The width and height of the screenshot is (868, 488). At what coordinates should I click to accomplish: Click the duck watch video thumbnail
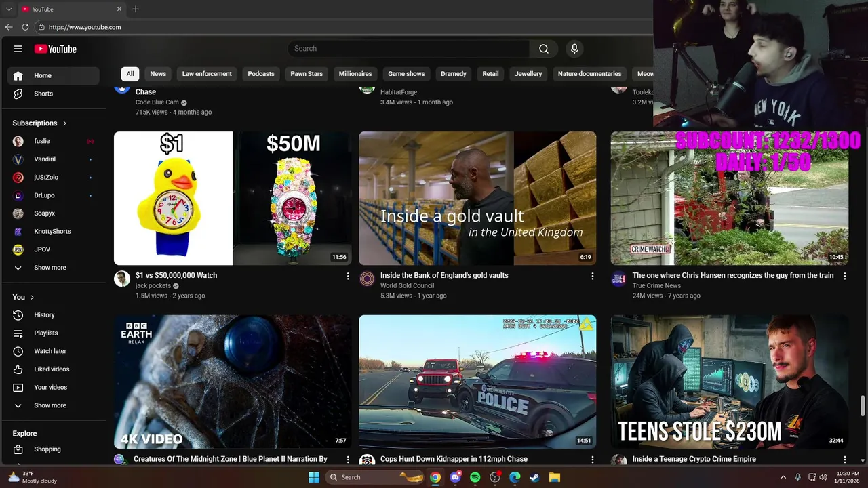(x=233, y=198)
